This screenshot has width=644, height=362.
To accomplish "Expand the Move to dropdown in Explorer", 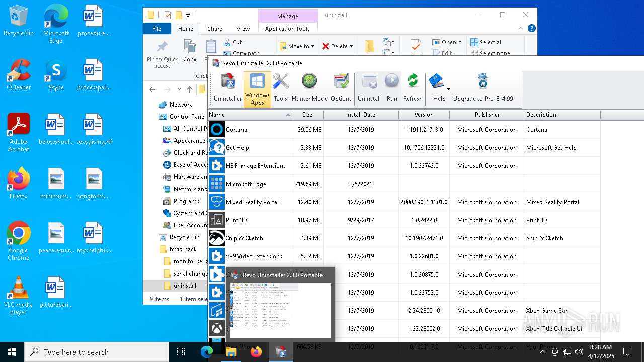I will click(312, 46).
